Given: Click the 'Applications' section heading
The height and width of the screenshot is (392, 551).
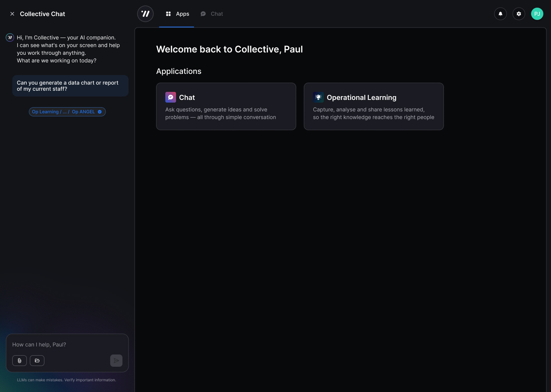Looking at the screenshot, I should [179, 71].
